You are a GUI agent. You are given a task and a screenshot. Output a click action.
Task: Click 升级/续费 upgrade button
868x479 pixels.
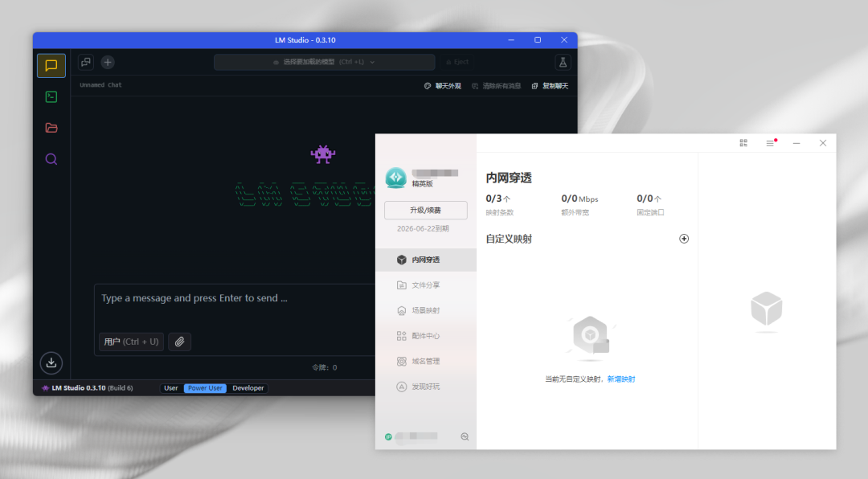point(426,211)
